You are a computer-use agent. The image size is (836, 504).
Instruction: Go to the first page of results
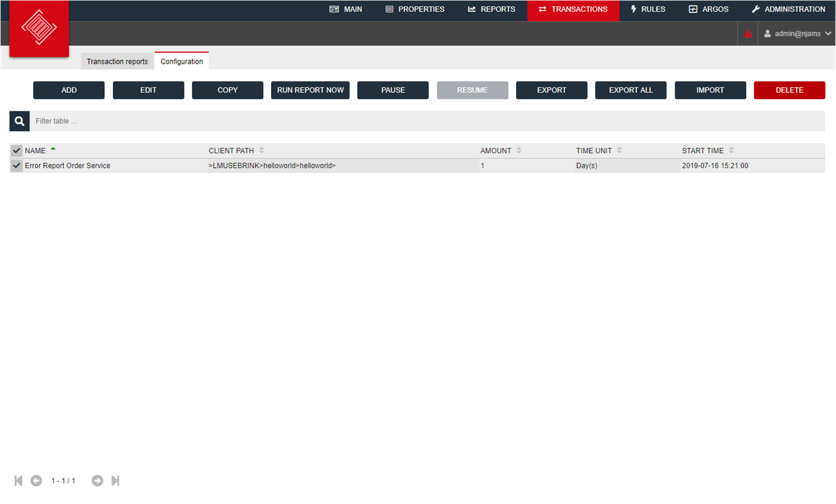point(18,480)
